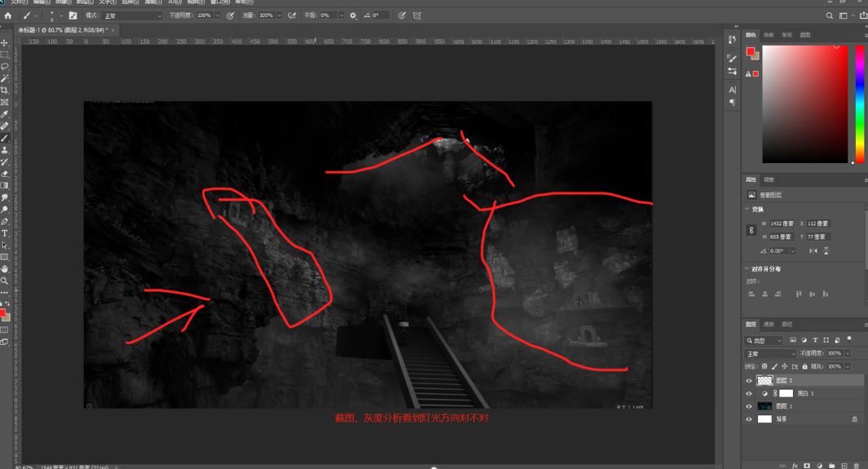The width and height of the screenshot is (868, 469).
Task: Select the Zoom tool in toolbar
Action: [x=5, y=281]
